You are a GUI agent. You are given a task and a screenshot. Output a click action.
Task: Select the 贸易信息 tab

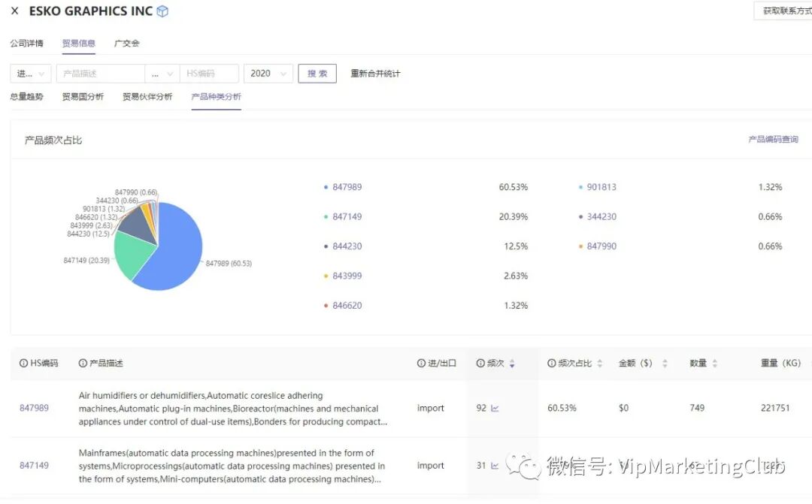click(79, 43)
